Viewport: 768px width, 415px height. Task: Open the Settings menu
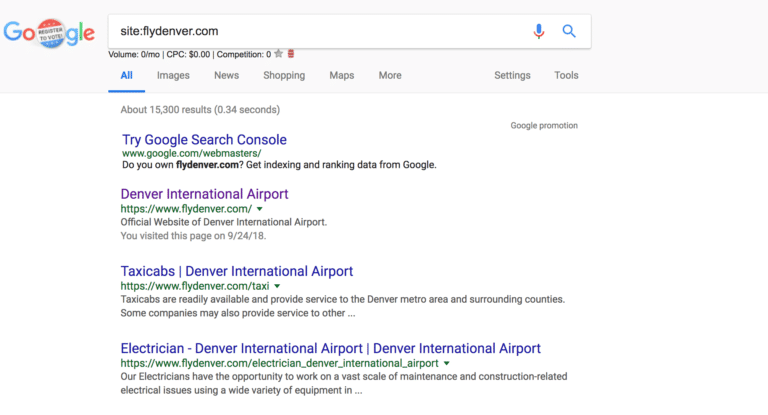click(x=512, y=75)
